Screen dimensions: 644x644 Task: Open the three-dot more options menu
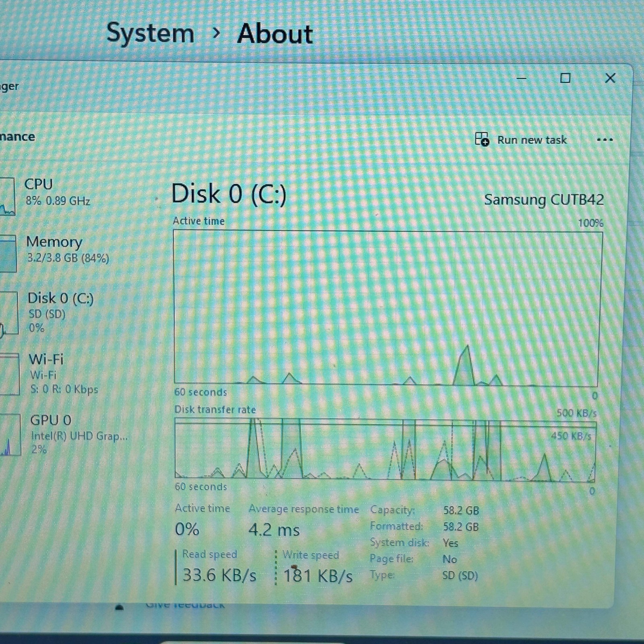tap(605, 140)
